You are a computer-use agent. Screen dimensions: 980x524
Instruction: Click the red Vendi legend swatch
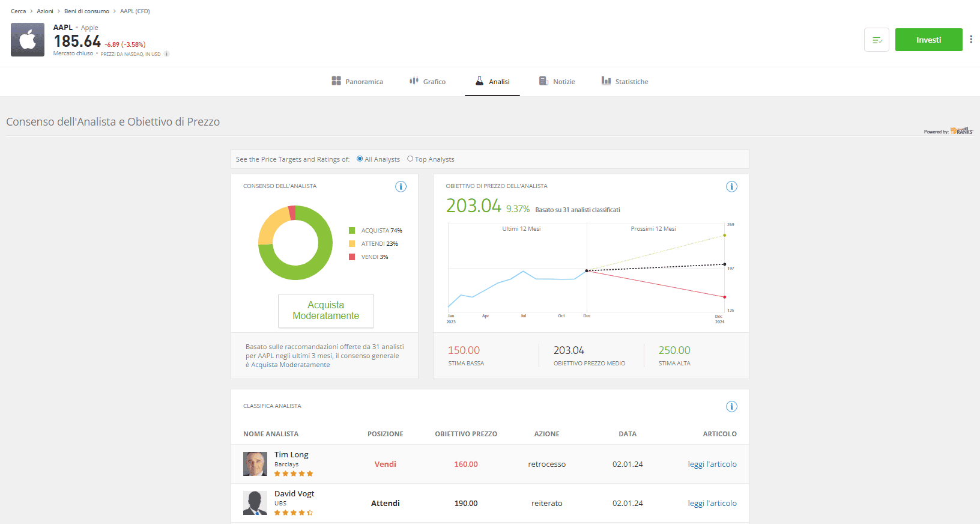pos(352,257)
